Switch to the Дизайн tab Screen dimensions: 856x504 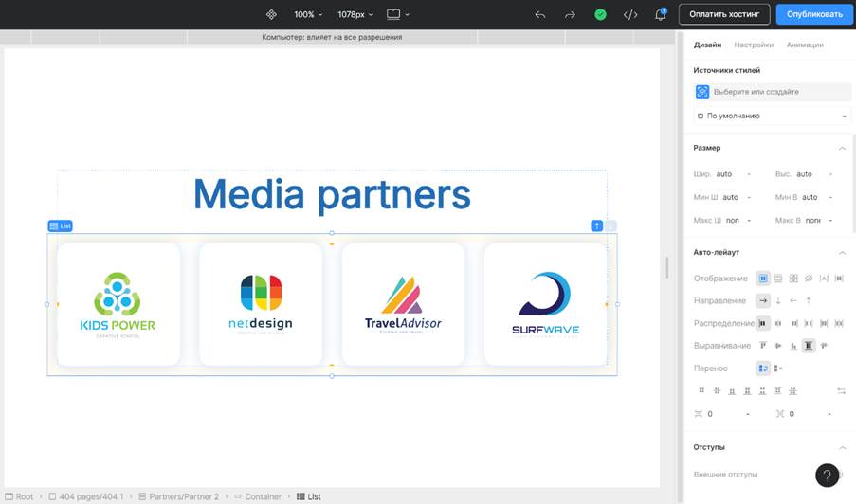click(707, 45)
